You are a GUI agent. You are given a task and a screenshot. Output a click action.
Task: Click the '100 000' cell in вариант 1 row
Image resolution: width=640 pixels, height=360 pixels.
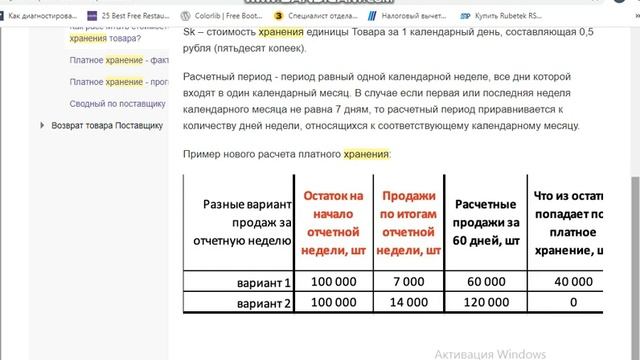(333, 282)
